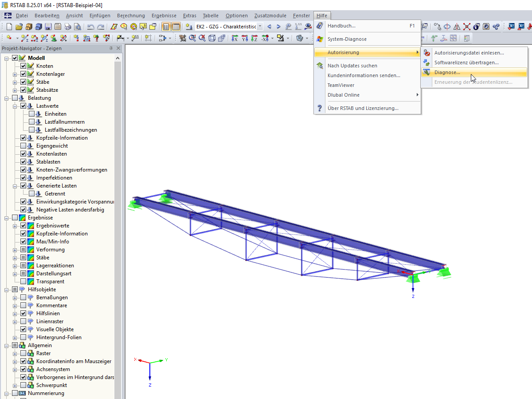Expand the Nummerierung tree node

[x=7, y=393]
